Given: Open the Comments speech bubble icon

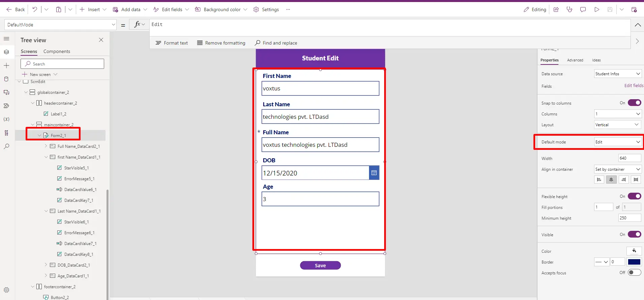Looking at the screenshot, I should coord(583,9).
